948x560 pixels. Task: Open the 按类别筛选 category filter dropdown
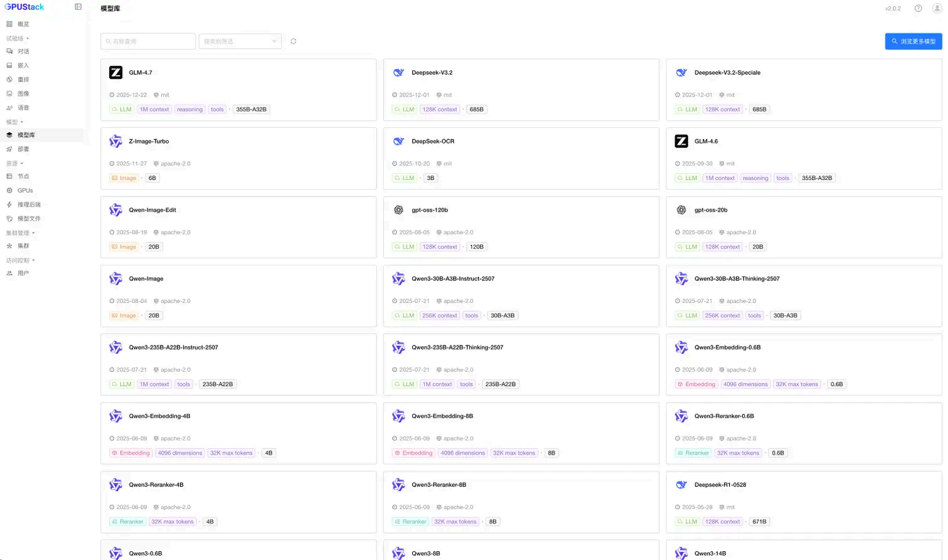(240, 41)
